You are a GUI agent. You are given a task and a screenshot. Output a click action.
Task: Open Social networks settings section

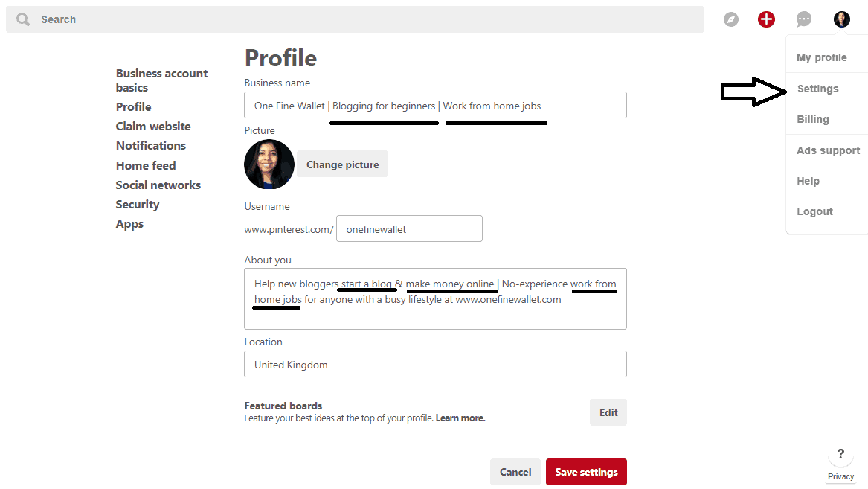158,185
